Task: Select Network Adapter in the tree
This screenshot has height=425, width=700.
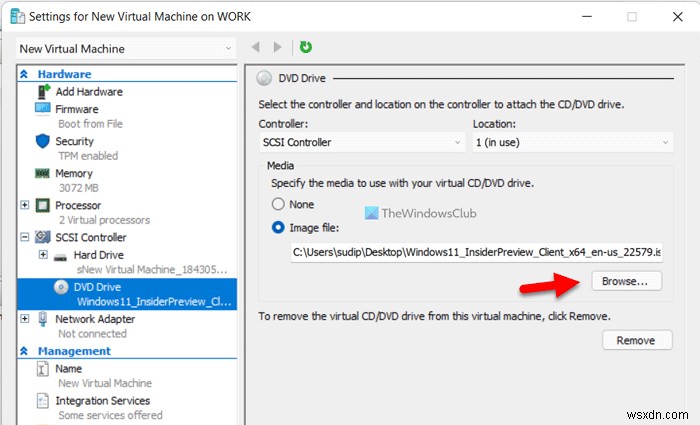Action: 95,319
